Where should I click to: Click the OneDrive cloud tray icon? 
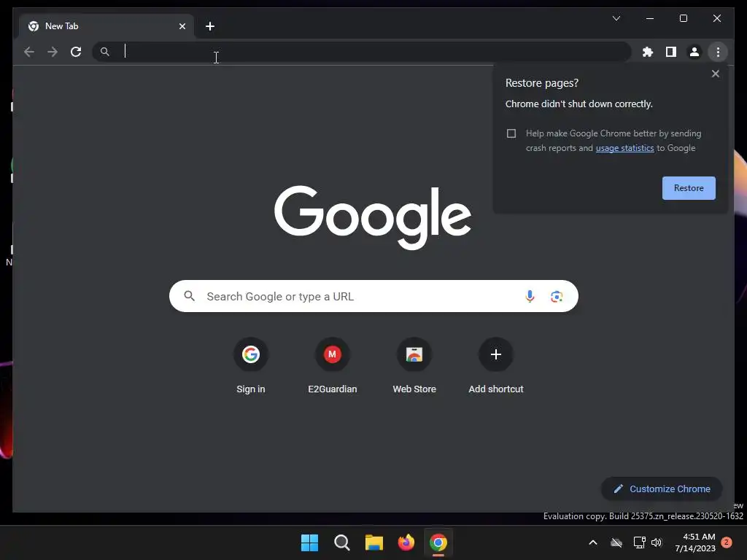coord(616,542)
